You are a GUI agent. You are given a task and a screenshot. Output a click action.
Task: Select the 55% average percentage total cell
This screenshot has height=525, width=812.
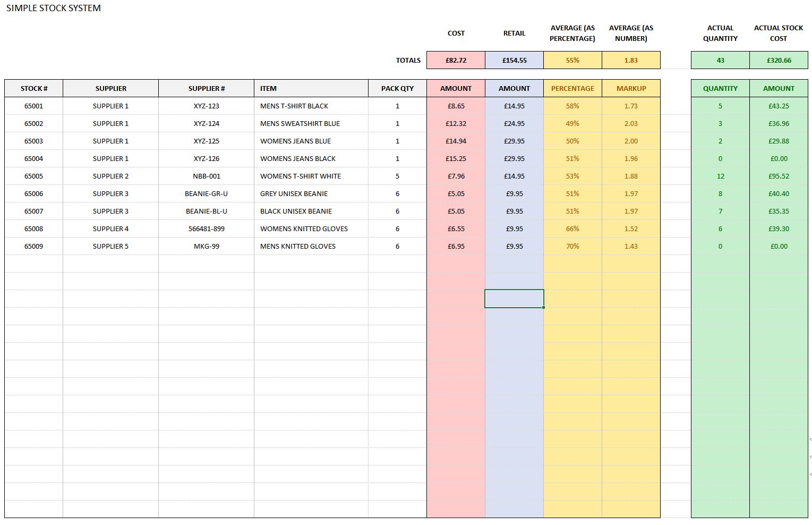[x=572, y=60]
